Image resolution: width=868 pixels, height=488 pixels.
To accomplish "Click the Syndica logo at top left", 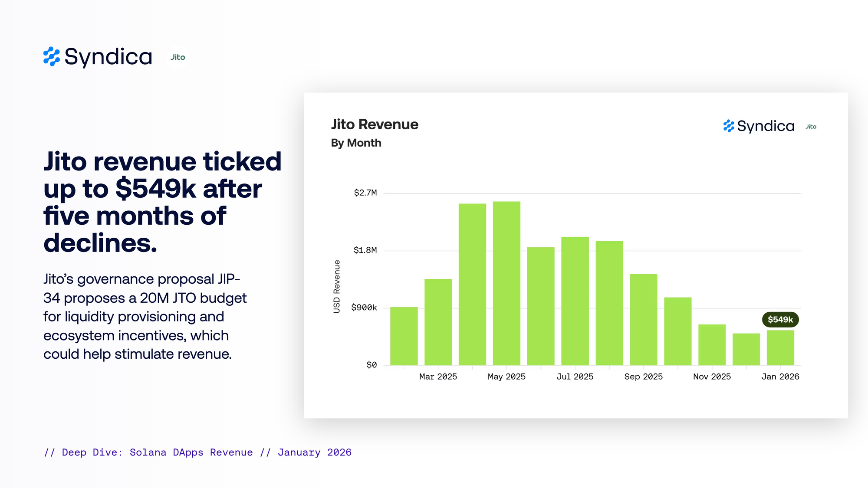I will click(x=98, y=57).
